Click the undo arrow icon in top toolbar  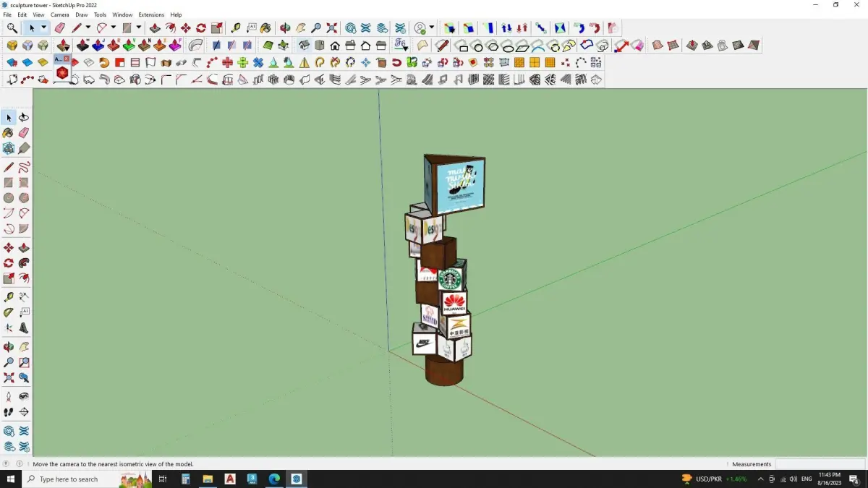coord(579,28)
